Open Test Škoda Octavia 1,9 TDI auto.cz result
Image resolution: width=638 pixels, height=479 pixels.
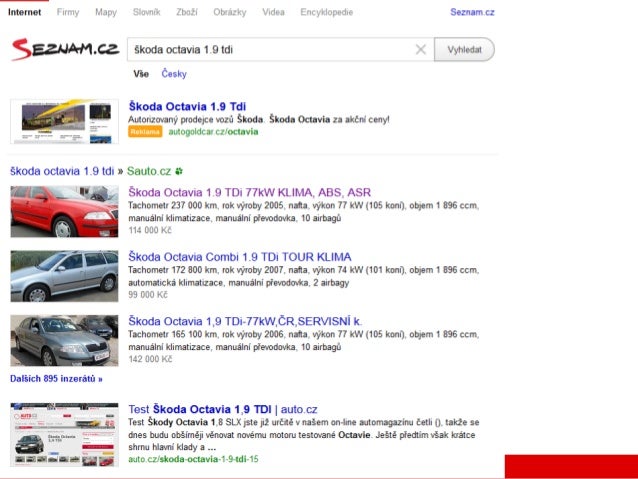[x=223, y=409]
